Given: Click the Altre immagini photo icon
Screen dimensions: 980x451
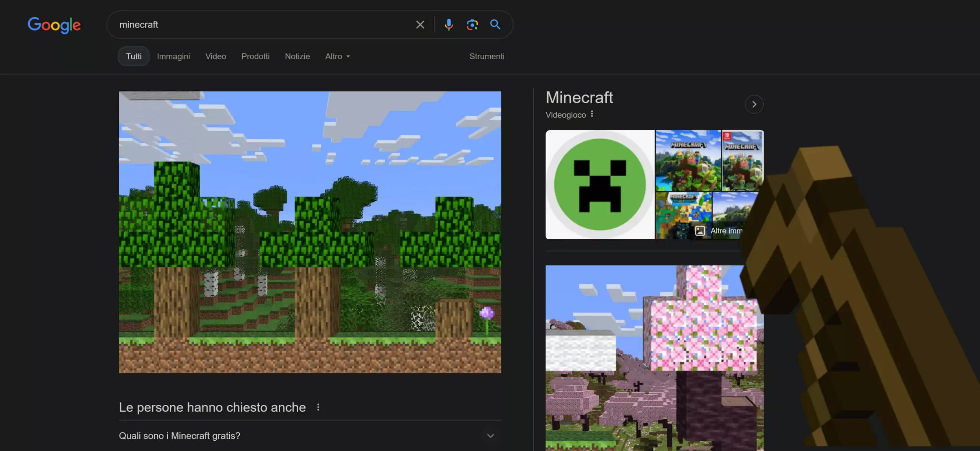Looking at the screenshot, I should pos(701,231).
